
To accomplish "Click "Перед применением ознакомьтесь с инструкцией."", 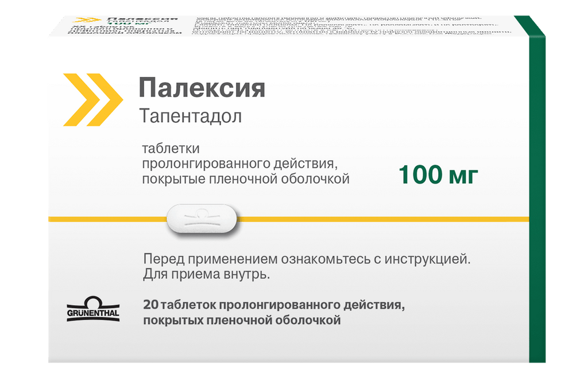I will click(307, 259).
